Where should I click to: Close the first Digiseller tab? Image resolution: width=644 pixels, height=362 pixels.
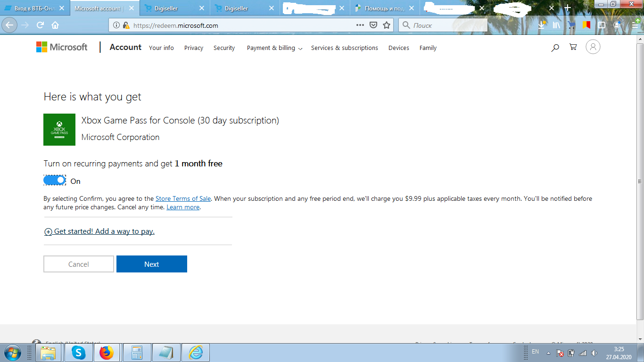point(201,8)
